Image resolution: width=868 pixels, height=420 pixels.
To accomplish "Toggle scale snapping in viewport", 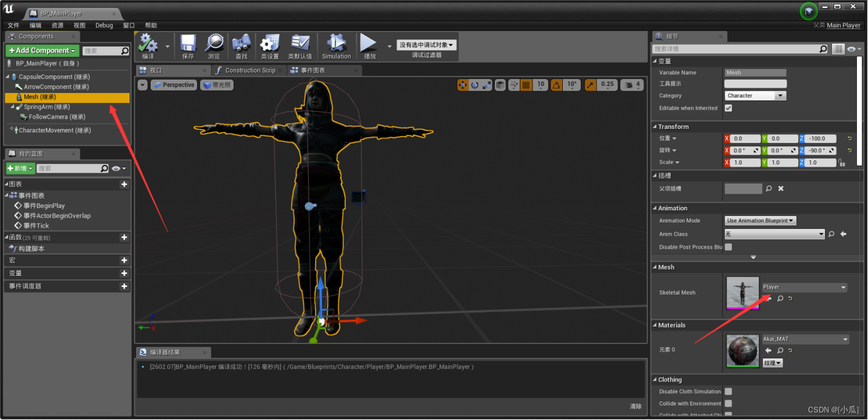I will click(591, 85).
